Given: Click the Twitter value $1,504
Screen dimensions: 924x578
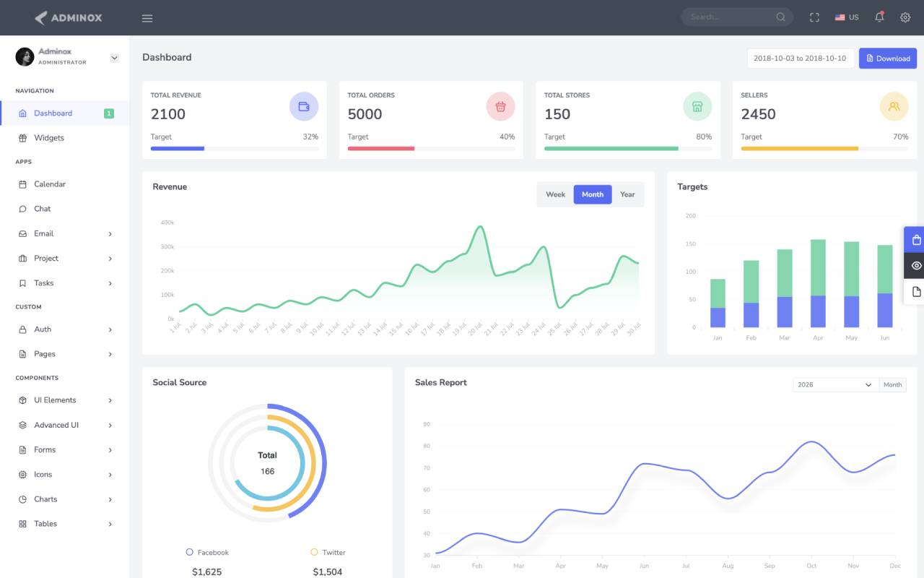Looking at the screenshot, I should tap(328, 571).
